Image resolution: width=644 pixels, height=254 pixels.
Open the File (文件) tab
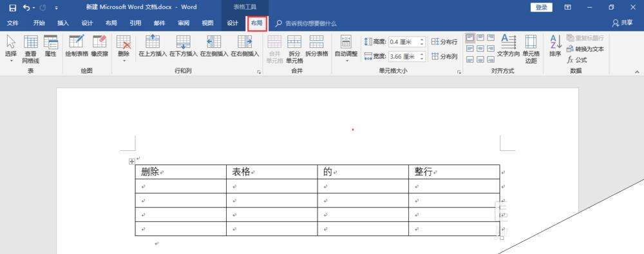(x=13, y=23)
